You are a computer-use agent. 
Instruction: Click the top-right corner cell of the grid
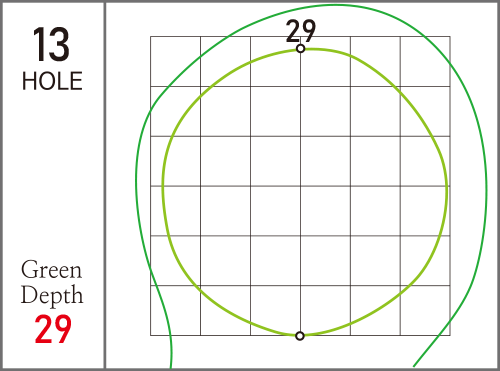coord(425,61)
